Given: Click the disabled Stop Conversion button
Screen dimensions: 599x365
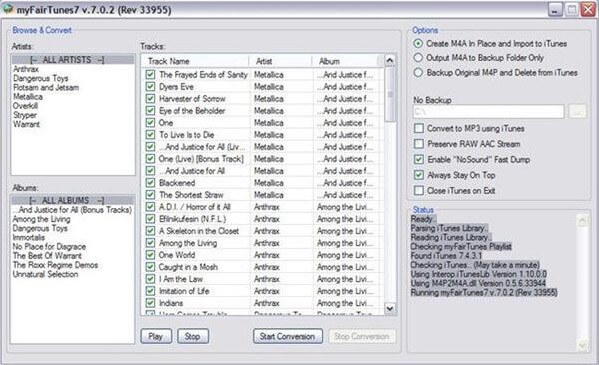Looking at the screenshot, I should pos(362,336).
